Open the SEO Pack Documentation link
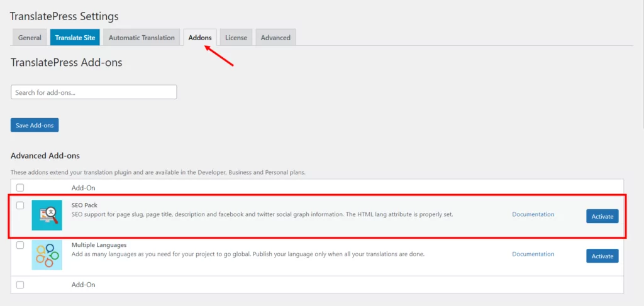 point(533,214)
